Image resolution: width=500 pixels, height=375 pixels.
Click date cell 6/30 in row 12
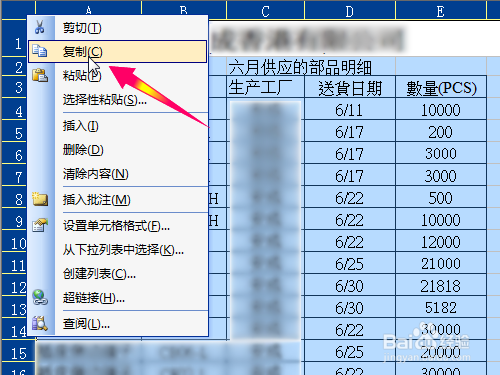pyautogui.click(x=350, y=285)
